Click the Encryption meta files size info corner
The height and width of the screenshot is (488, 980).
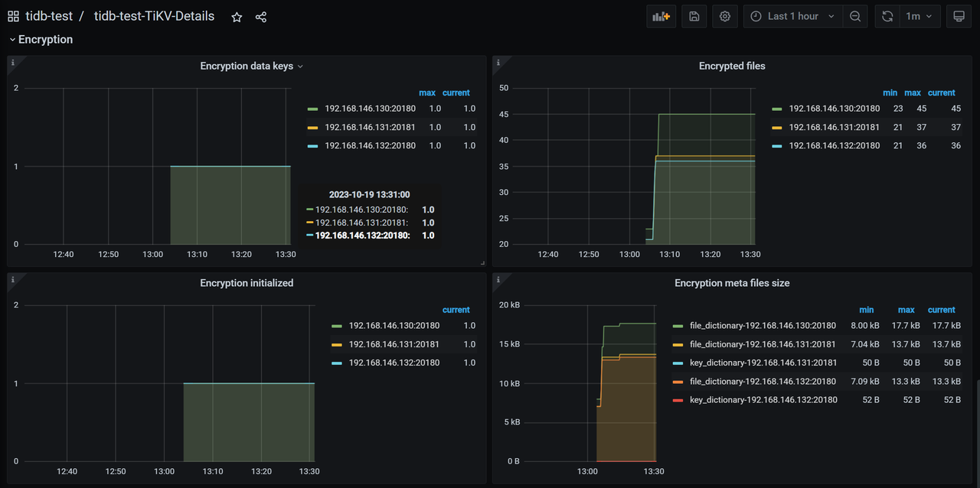click(497, 279)
